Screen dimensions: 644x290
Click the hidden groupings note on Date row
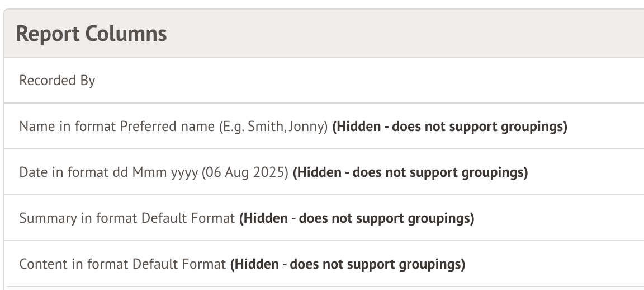coord(410,172)
